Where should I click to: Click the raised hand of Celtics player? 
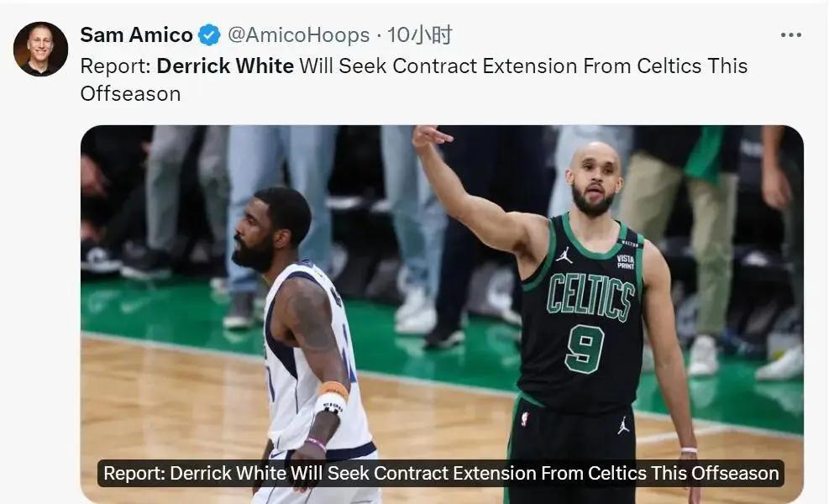point(431,137)
